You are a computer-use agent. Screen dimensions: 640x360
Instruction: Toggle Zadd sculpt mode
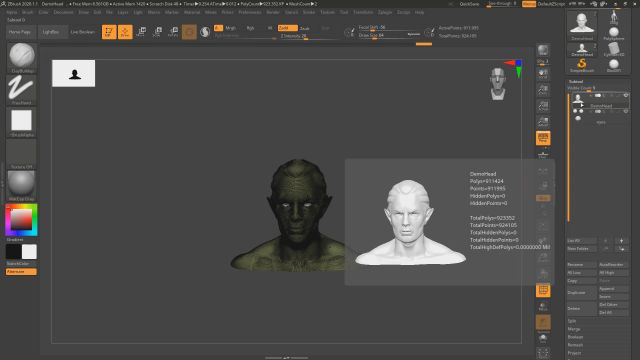tap(287, 28)
